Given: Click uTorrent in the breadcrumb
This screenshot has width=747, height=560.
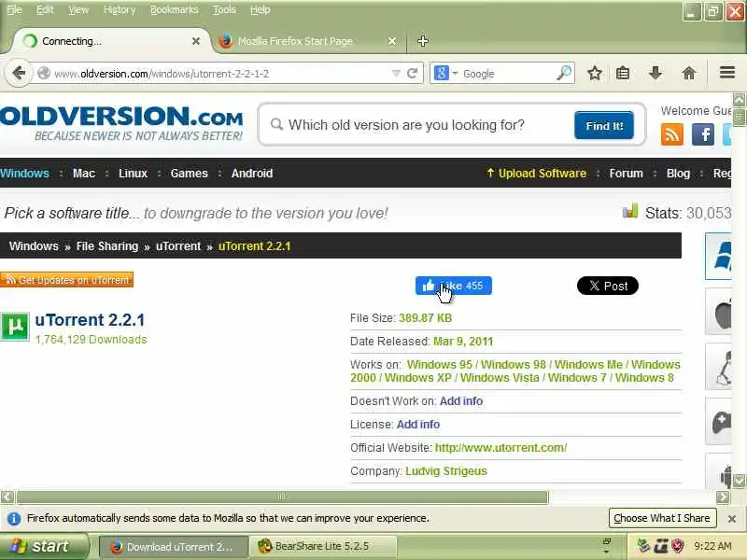Looking at the screenshot, I should point(178,246).
